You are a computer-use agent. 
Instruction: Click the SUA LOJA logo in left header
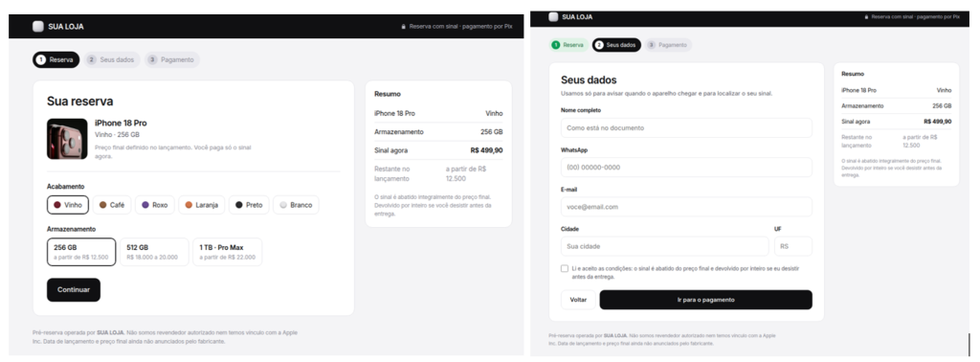tap(58, 26)
